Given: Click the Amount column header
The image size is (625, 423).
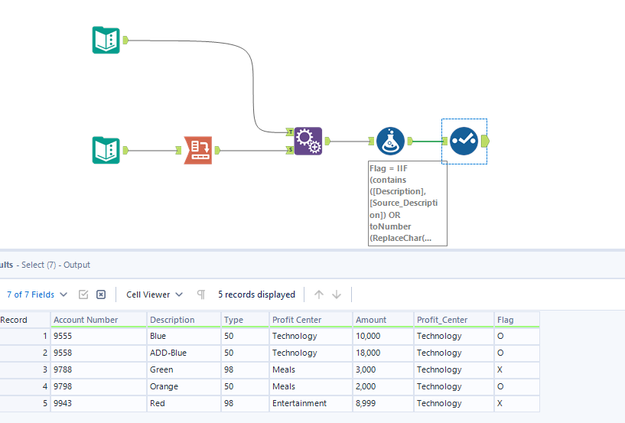Looking at the screenshot, I should click(383, 320).
